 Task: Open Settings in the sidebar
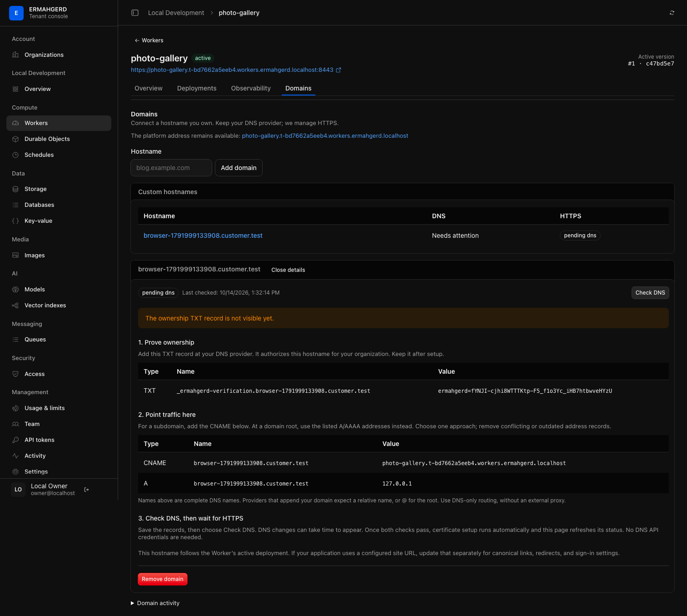[59, 472]
